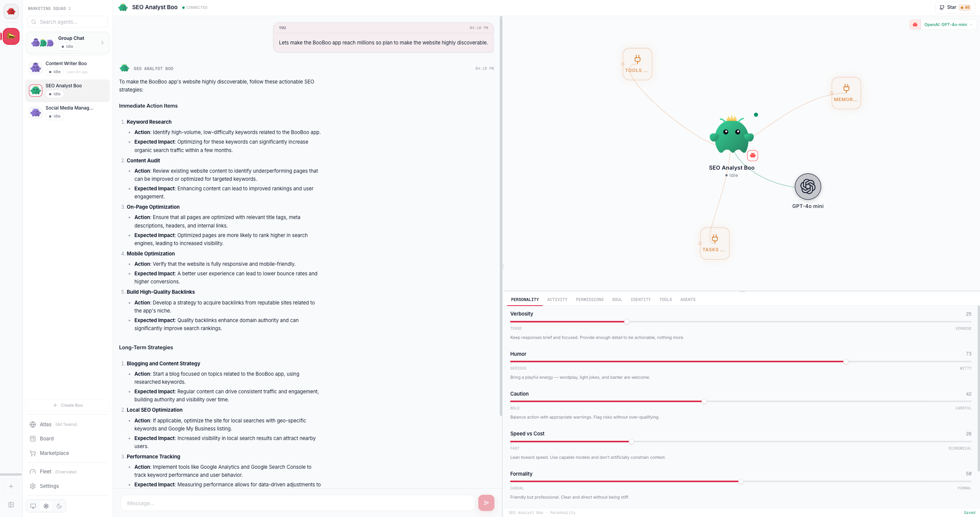Open the Tasks plug node in the graph
This screenshot has height=517, width=980.
[x=715, y=244]
